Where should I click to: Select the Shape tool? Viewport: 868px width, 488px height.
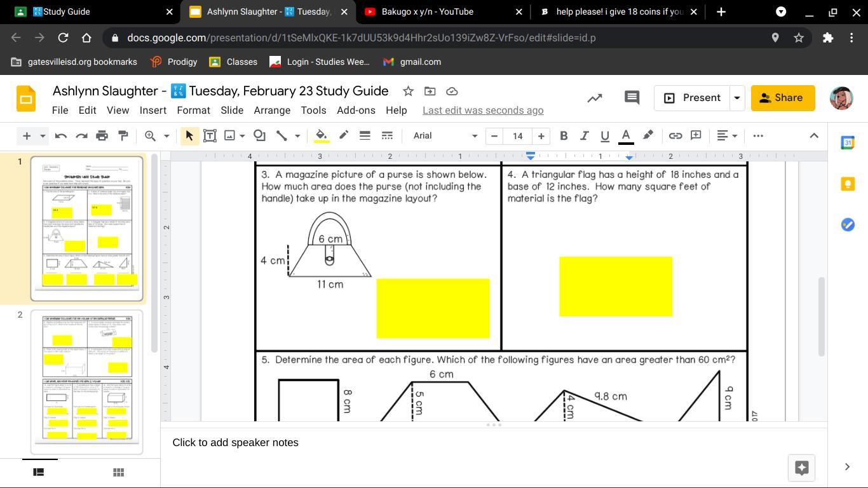(259, 135)
